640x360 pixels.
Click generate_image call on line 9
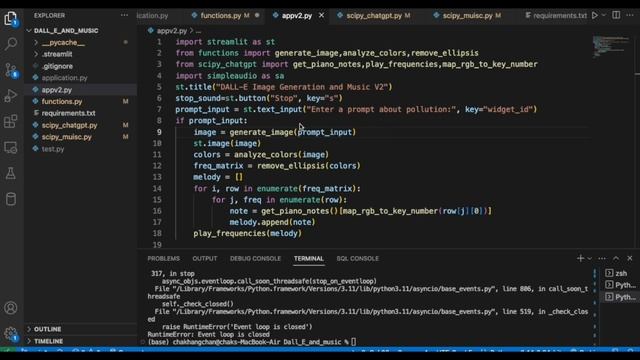[292, 132]
